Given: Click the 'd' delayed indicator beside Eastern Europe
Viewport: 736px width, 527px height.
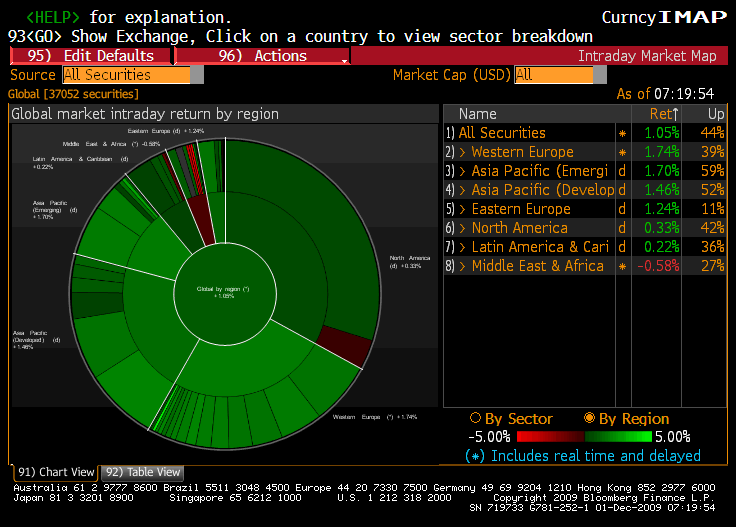Looking at the screenshot, I should coord(622,209).
